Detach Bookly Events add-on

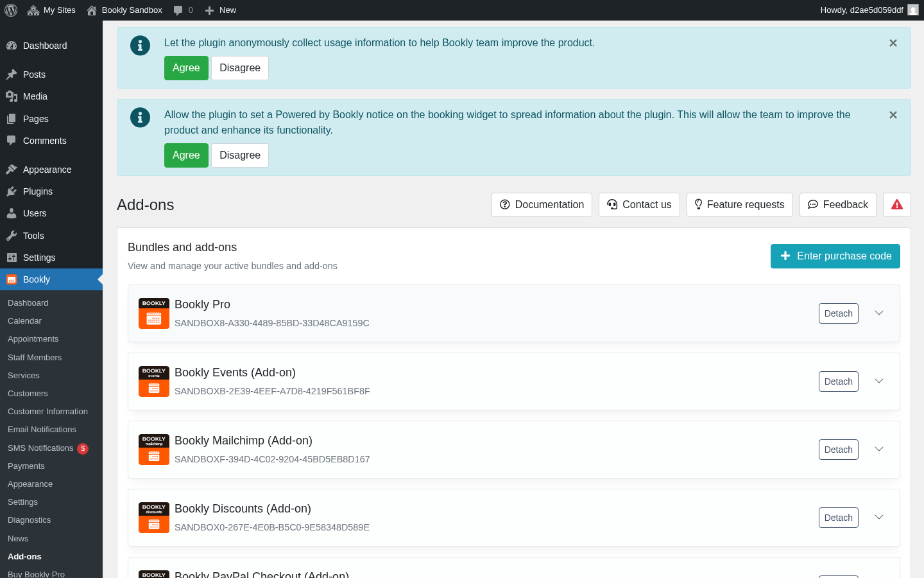[839, 381]
